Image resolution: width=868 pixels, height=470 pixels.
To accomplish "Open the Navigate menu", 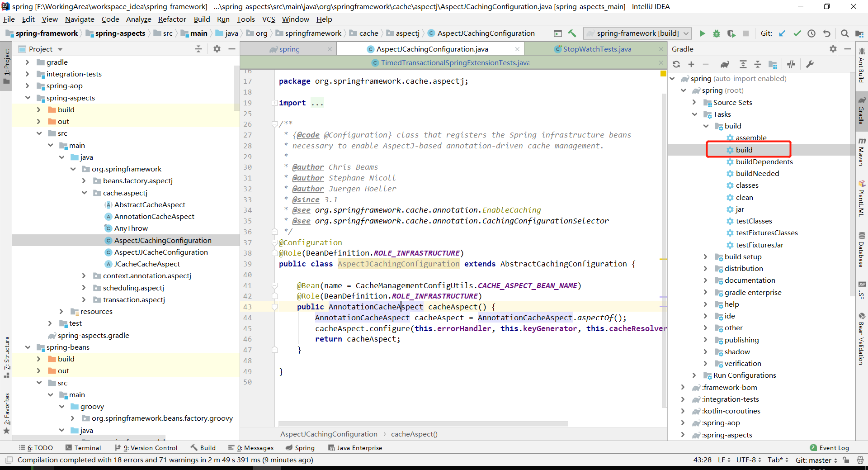I will (x=80, y=19).
